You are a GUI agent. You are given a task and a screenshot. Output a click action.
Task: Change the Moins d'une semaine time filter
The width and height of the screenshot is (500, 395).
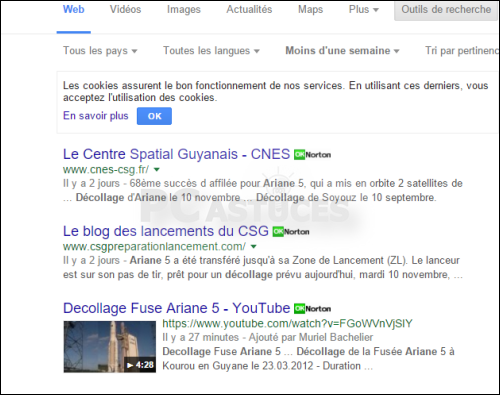(x=342, y=51)
